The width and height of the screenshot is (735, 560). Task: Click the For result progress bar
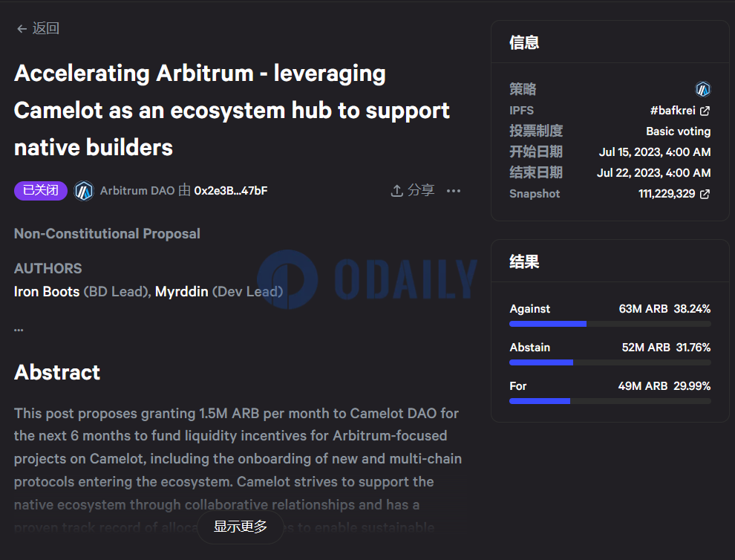tap(610, 401)
